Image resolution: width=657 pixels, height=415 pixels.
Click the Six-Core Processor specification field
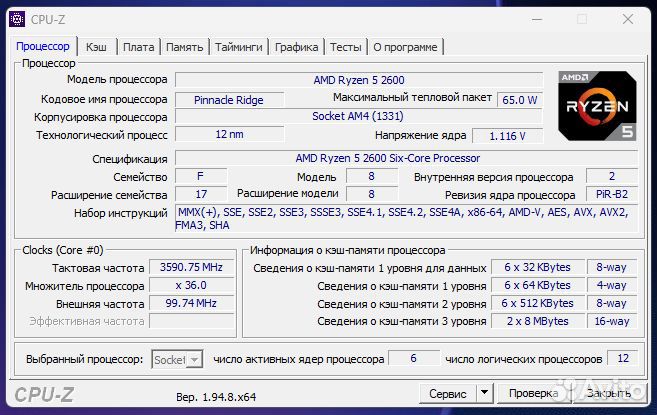click(x=406, y=158)
